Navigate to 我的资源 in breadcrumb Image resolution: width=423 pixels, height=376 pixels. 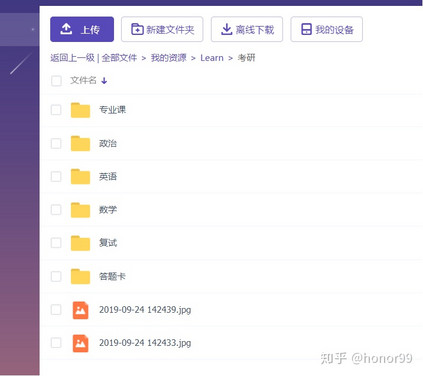pos(169,58)
